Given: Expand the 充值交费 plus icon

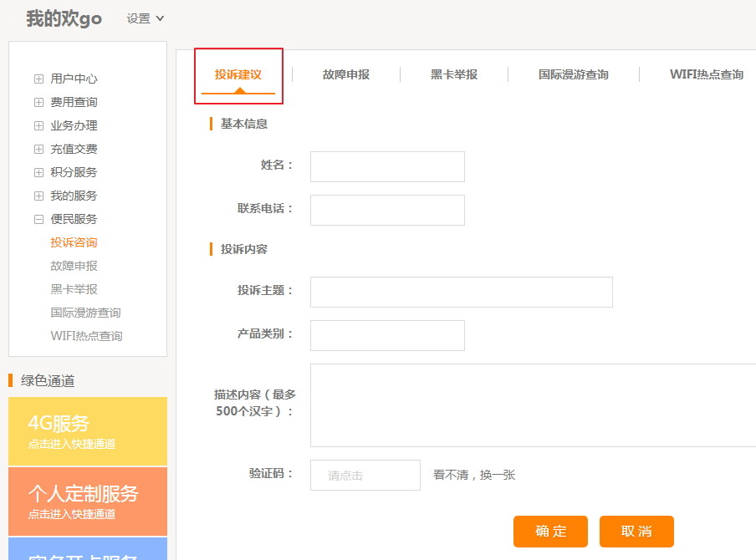Looking at the screenshot, I should [38, 149].
